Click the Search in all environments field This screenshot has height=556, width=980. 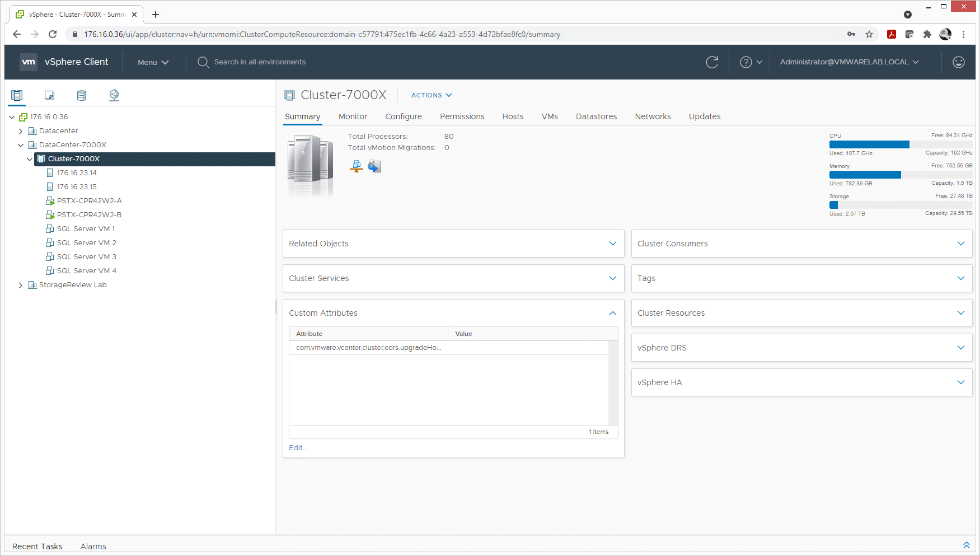(260, 62)
